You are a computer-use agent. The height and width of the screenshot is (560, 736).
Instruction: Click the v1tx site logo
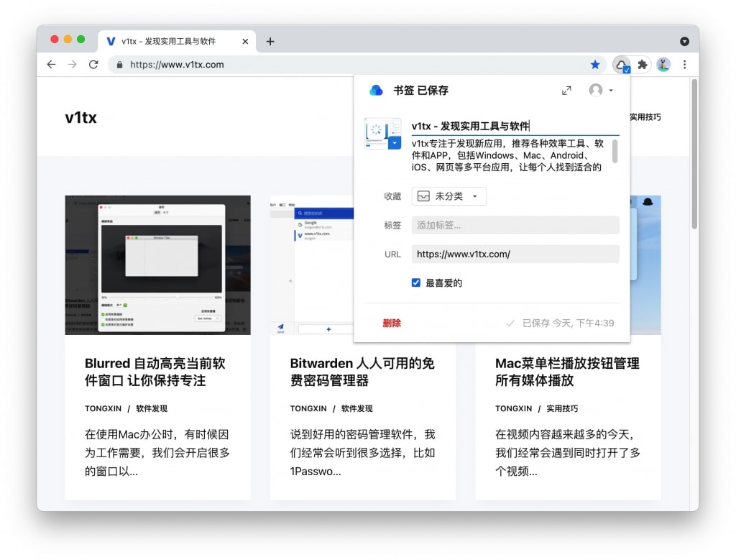coord(80,117)
